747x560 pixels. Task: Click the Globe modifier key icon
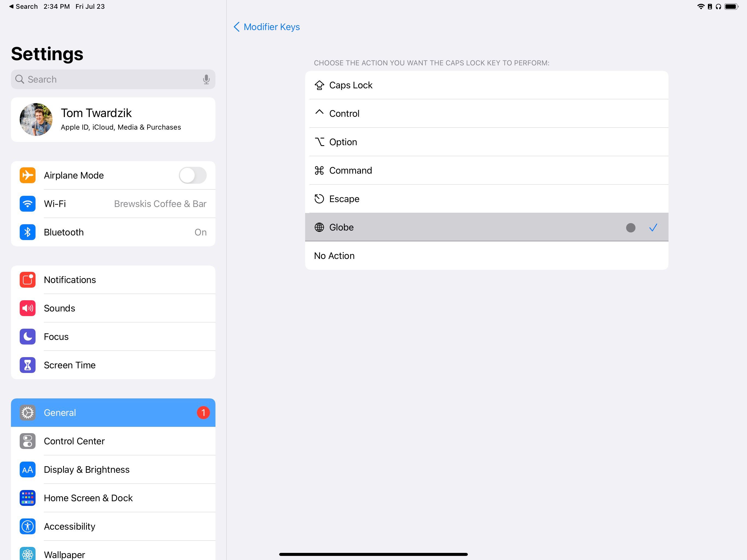(x=318, y=227)
